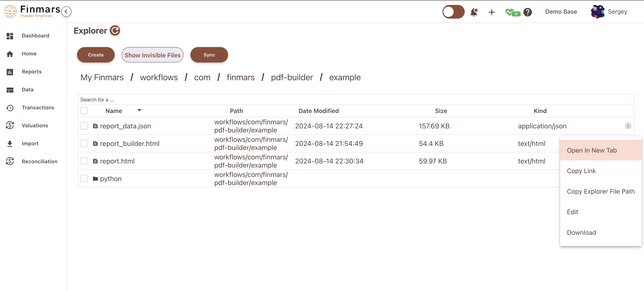
Task: Open report_builder.html file name
Action: [x=130, y=144]
